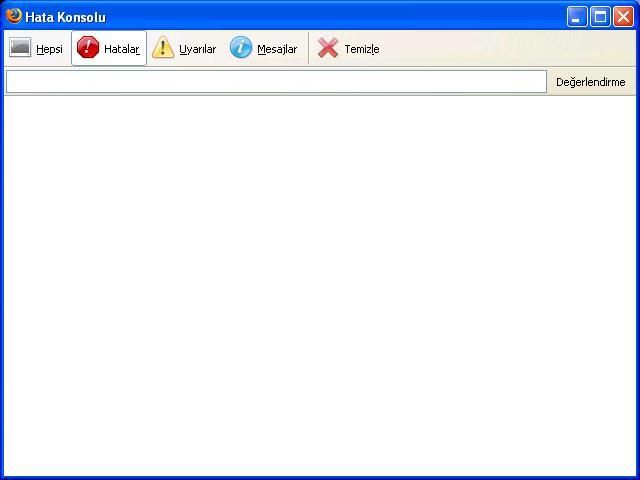Close the Hata Konsolu window
The image size is (640, 480).
623,17
